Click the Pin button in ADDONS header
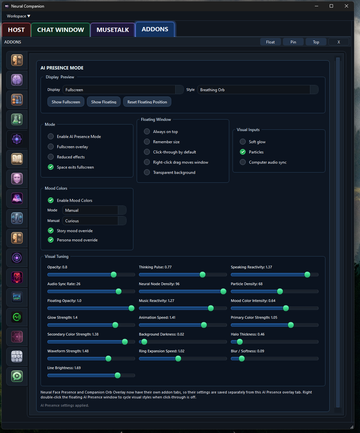Viewport: 360px width, 433px height. [293, 42]
